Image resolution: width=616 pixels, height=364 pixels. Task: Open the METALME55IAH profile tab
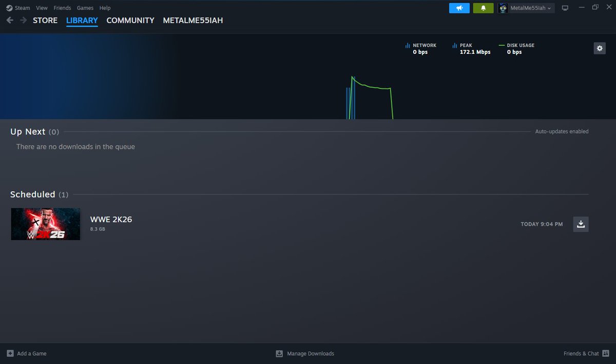coord(193,21)
